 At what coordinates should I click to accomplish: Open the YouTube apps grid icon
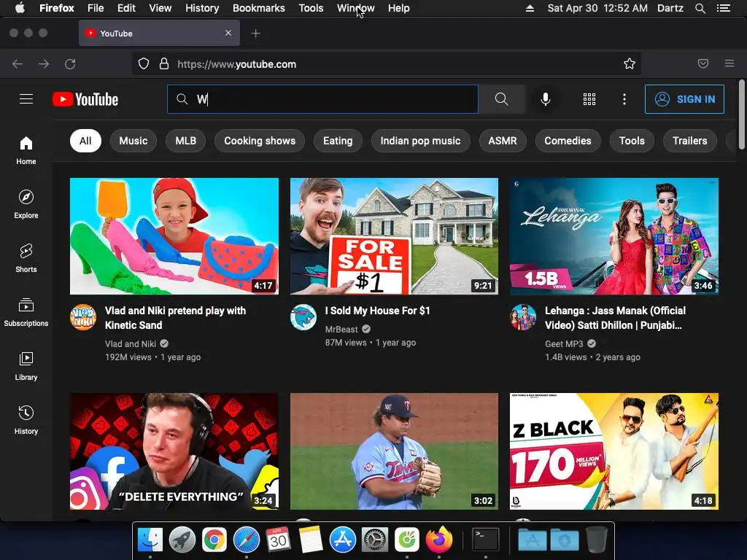pos(589,99)
